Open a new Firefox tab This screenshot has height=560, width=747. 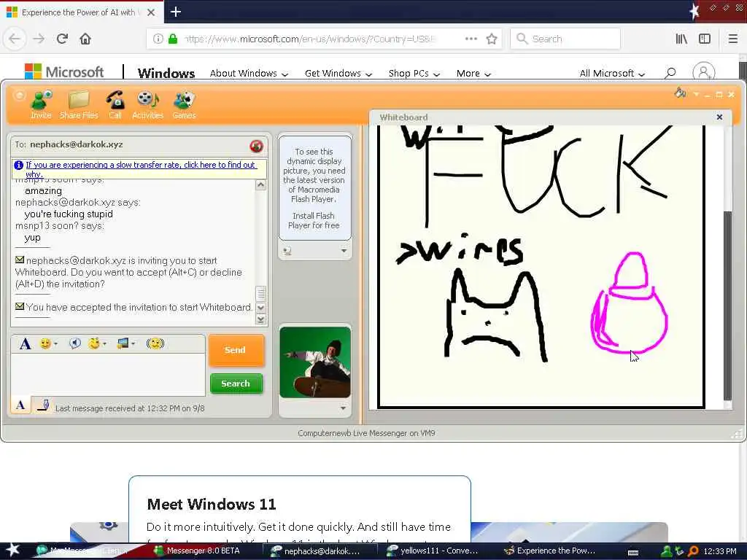(x=175, y=12)
